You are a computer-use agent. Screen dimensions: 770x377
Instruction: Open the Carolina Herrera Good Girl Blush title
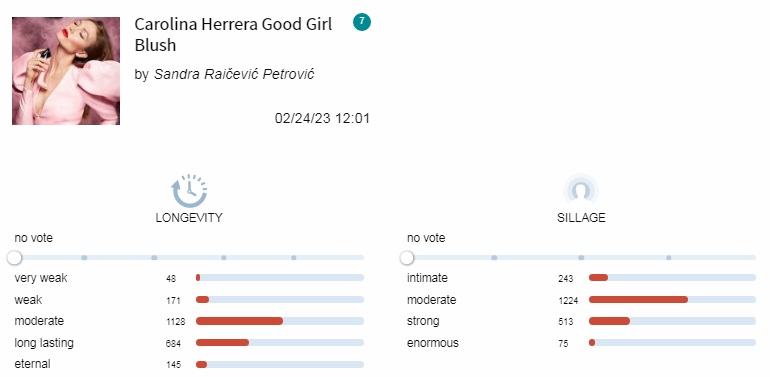pyautogui.click(x=233, y=34)
